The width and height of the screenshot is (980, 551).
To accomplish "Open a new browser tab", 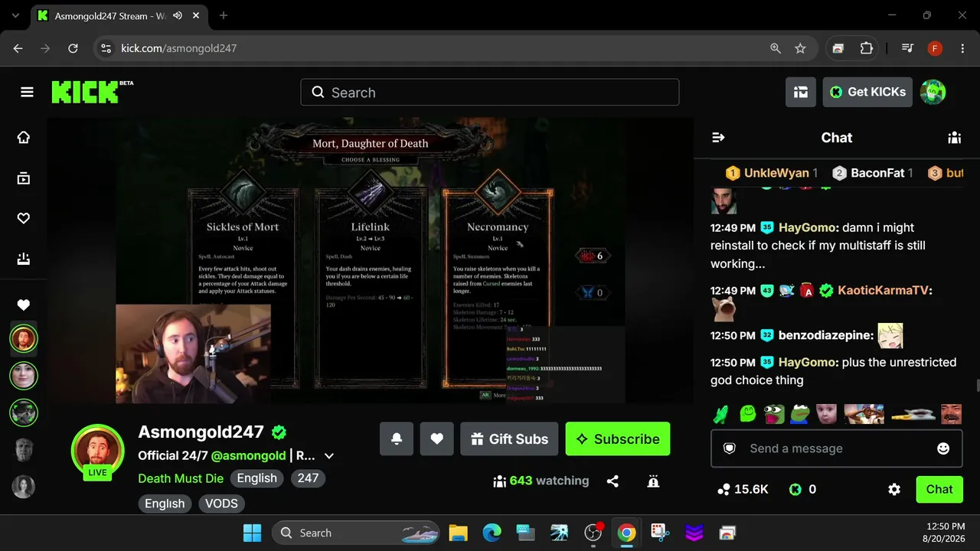I will tap(224, 15).
